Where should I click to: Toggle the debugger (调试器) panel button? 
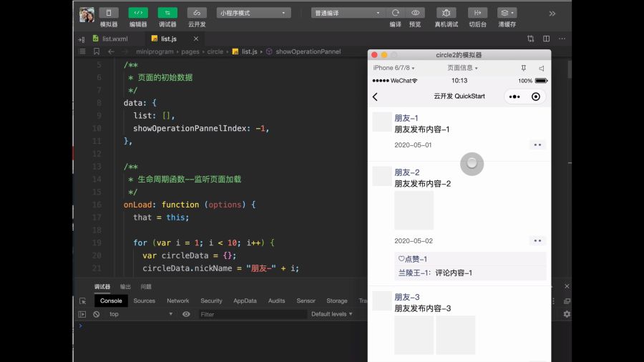(167, 13)
